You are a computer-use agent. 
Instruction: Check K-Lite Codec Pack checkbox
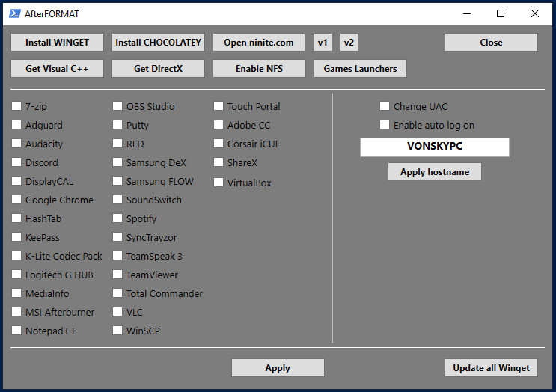[x=16, y=256]
